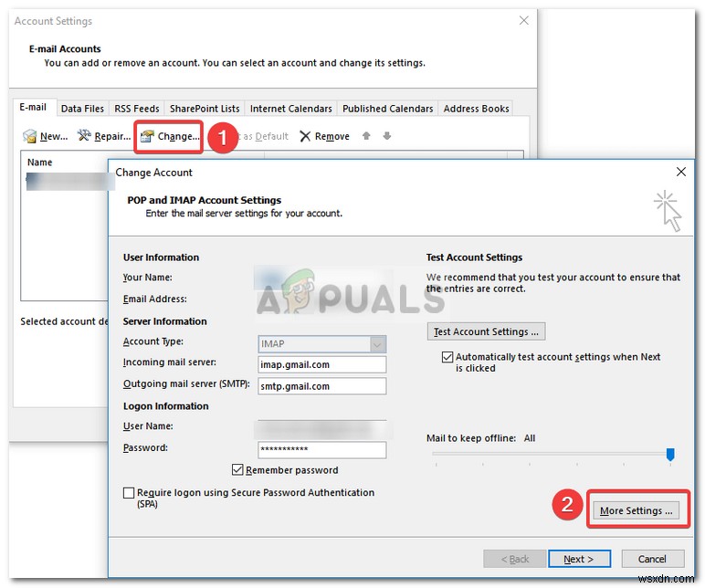Select the blurred account row in list
Viewport: 705px width, 588px height.
point(70,182)
